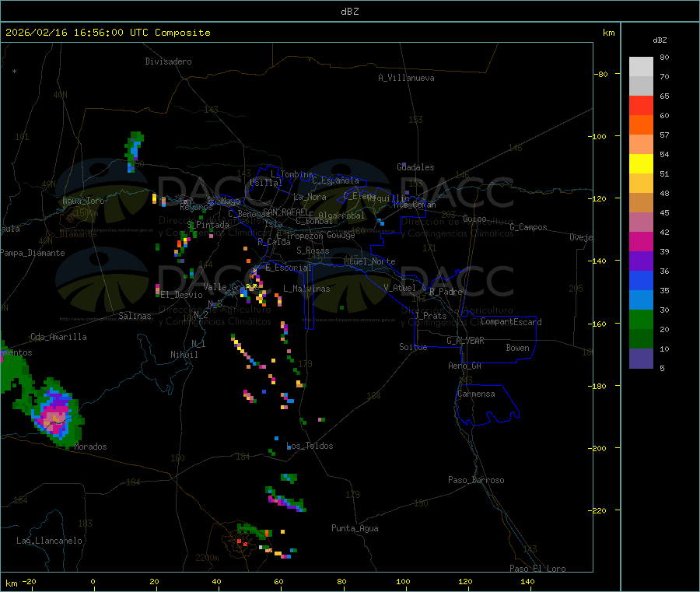Click the timestamp 2026/02/16 16:56:00 UTC Composite
This screenshot has width=700, height=592.
(107, 33)
